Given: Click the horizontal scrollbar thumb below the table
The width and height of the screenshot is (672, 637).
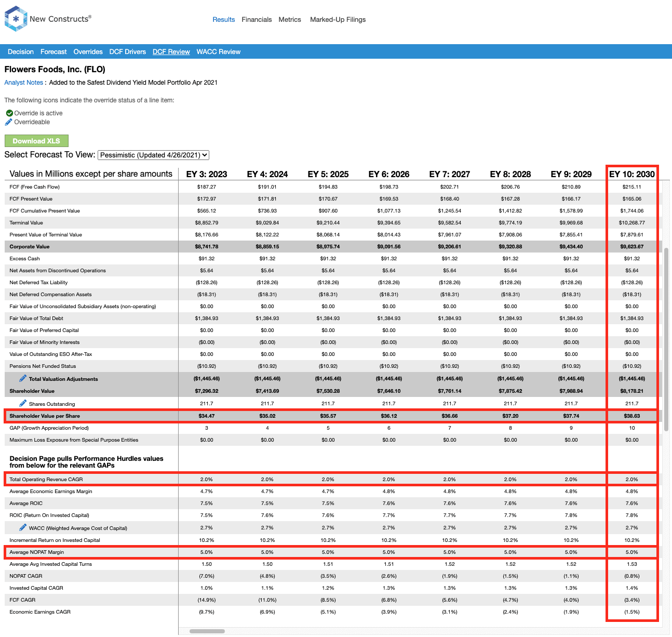Looking at the screenshot, I should (207, 631).
